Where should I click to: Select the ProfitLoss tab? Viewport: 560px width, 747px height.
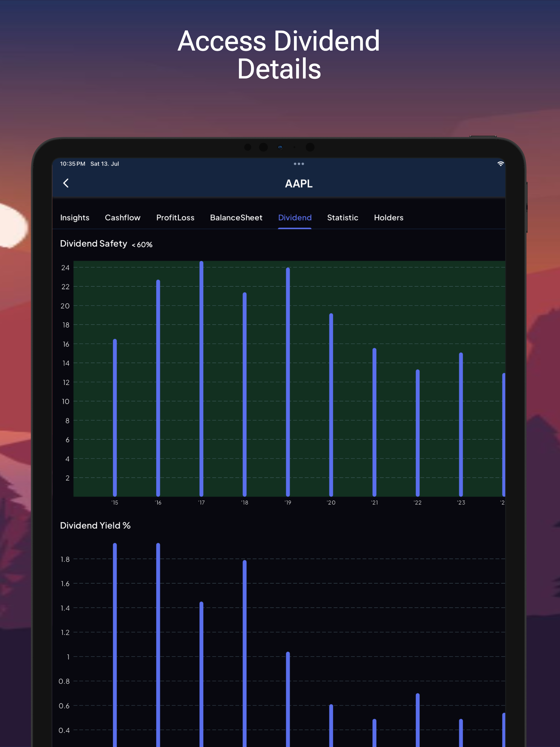tap(175, 217)
